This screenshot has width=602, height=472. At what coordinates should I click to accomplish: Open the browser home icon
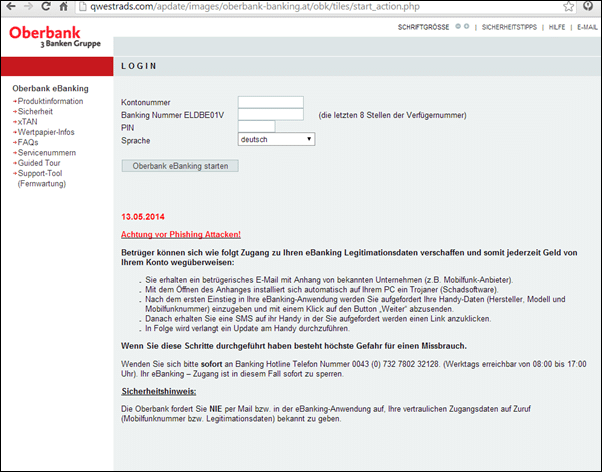[x=63, y=6]
